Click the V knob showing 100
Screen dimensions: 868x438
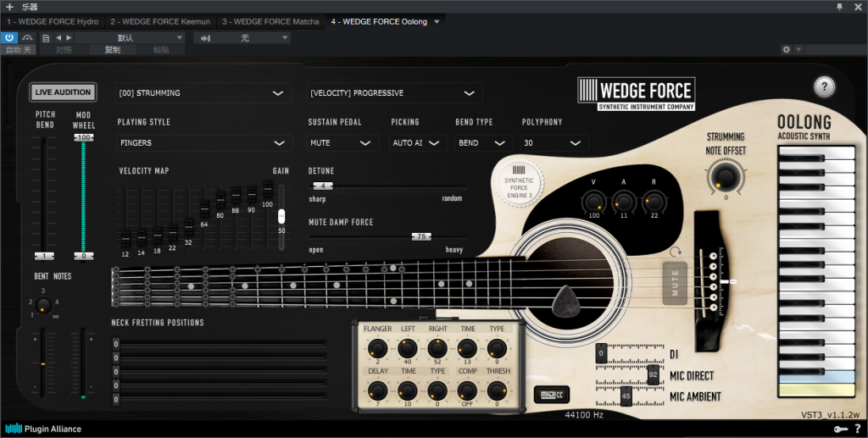(x=593, y=201)
